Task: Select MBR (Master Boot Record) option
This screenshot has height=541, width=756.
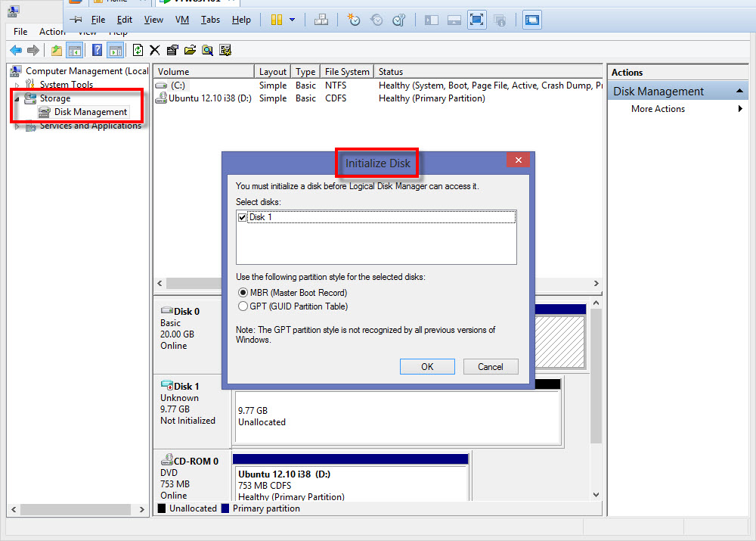Action: coord(243,293)
